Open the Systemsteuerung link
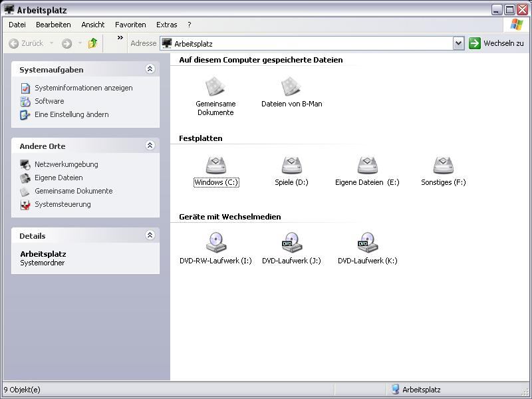 pos(63,204)
